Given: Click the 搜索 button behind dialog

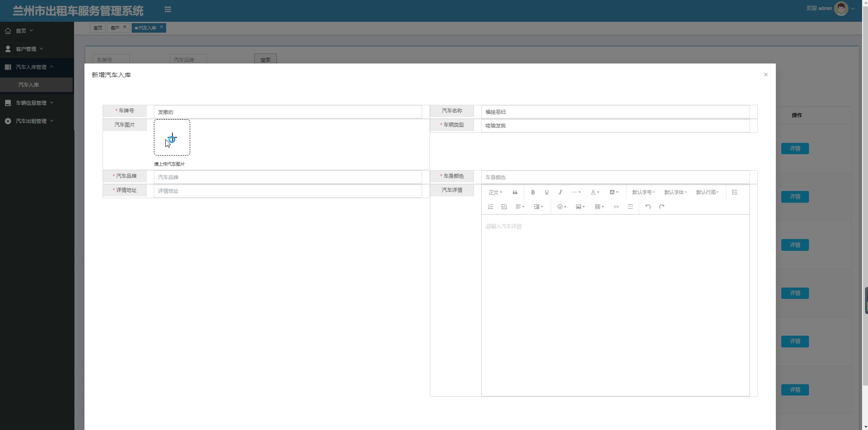Looking at the screenshot, I should click(266, 59).
